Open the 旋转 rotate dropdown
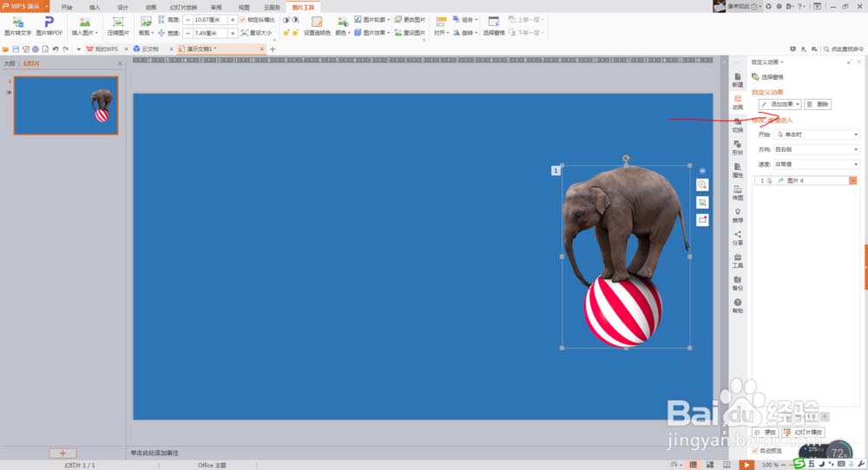The height and width of the screenshot is (470, 868). pos(465,33)
